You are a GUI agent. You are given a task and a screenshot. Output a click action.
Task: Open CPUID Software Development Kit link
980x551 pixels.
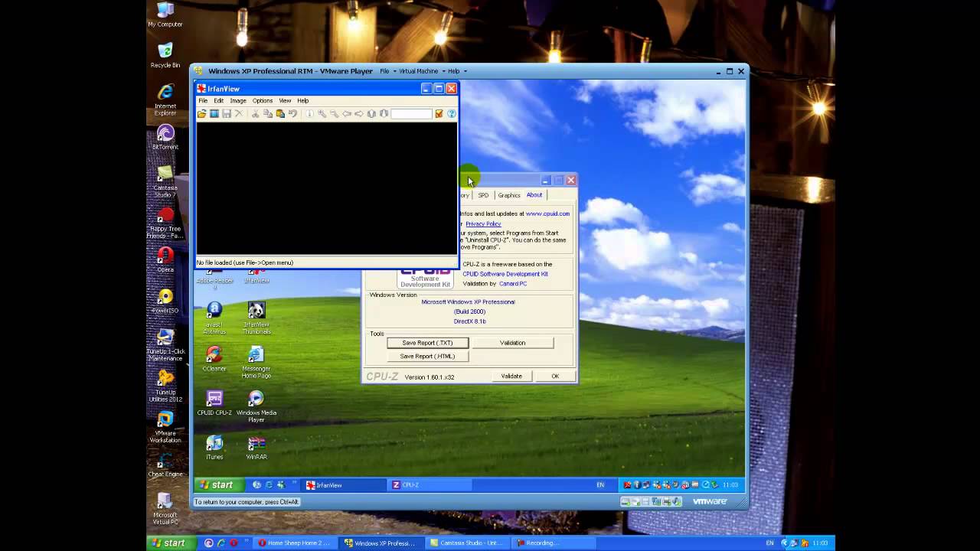505,274
